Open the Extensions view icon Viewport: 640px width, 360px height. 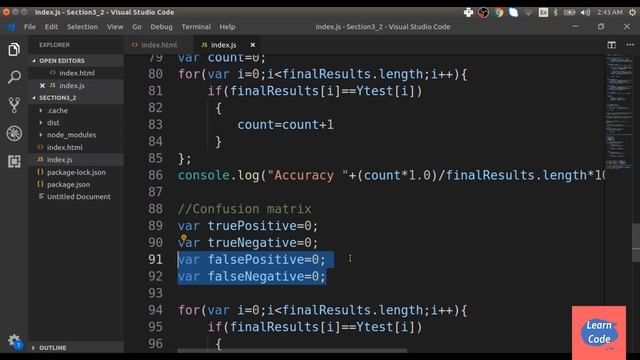pos(14,161)
